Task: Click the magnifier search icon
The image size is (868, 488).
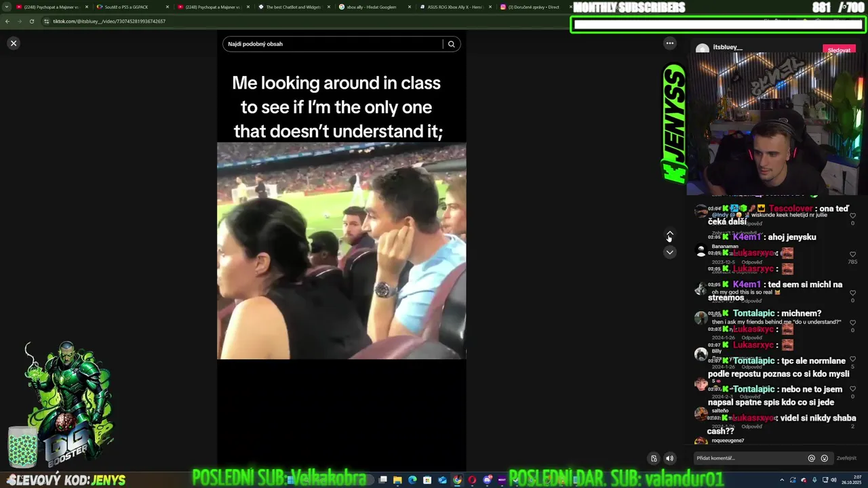Action: (x=452, y=44)
